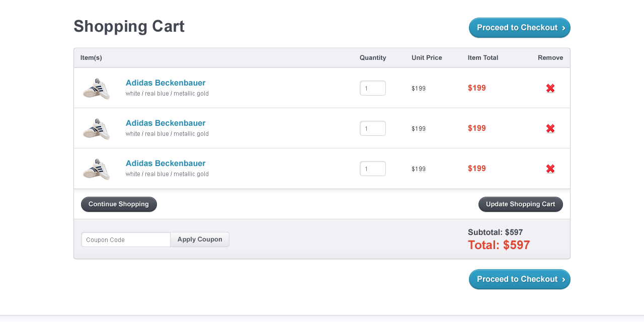Screen dimensions: 644x322
Task: Click the Coupon Code input field
Action: click(125, 239)
